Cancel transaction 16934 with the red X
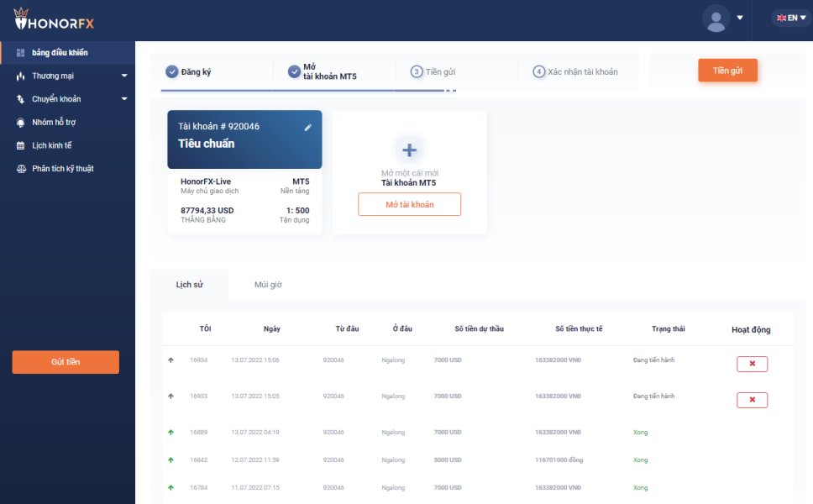 [x=752, y=364]
